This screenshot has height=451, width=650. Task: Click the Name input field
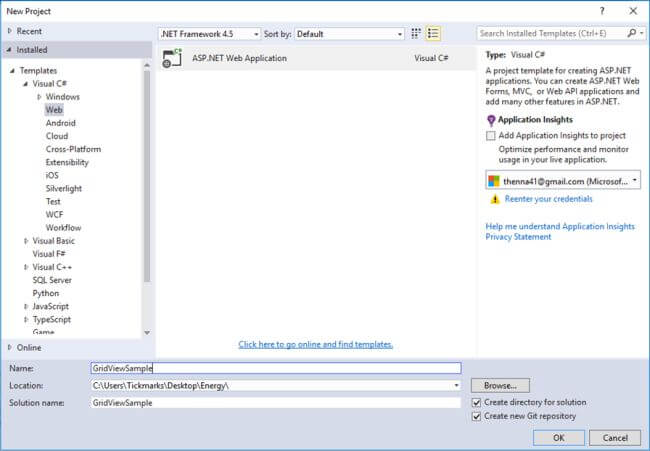[276, 368]
